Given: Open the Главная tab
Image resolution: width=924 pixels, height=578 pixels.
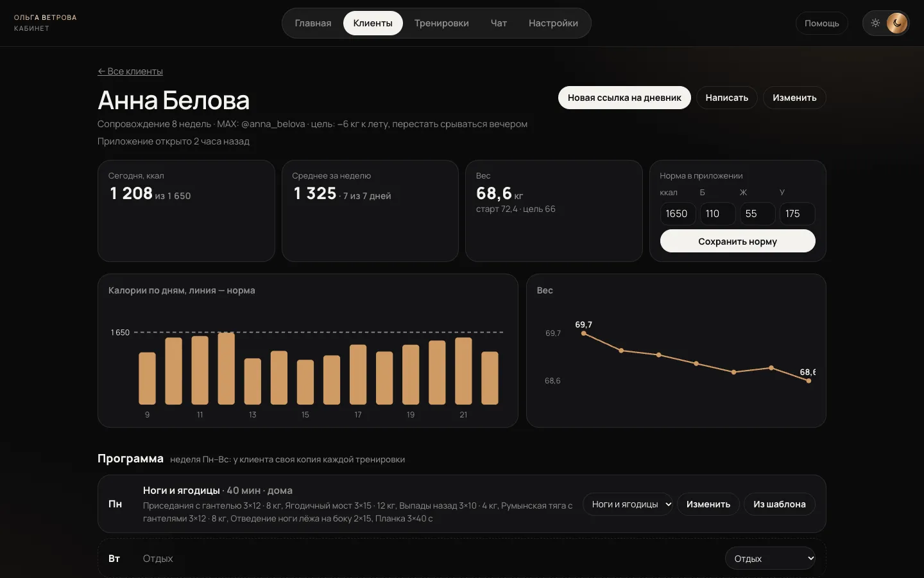Looking at the screenshot, I should click(313, 23).
